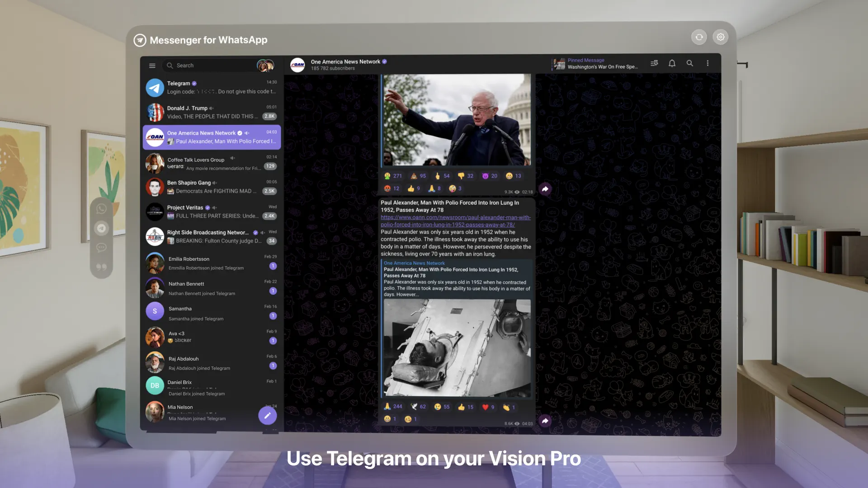Click the share arrow beside the Bernie photo
This screenshot has height=488, width=868.
coord(545,189)
